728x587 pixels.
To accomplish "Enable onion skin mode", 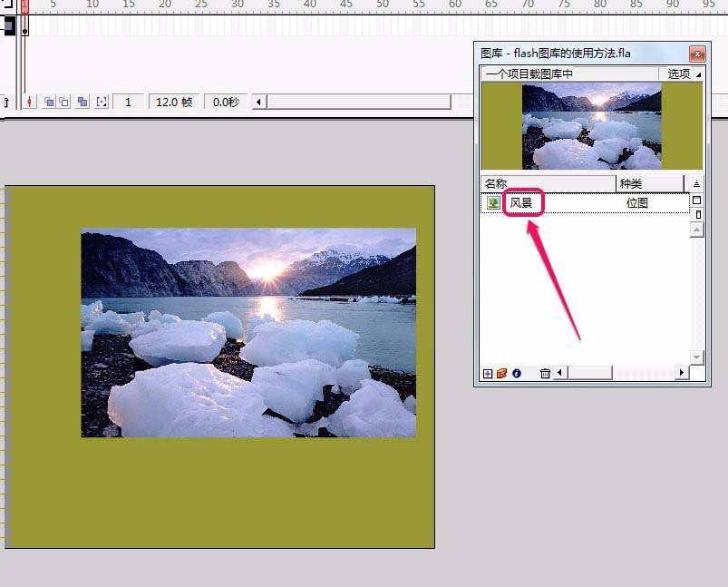I will (x=49, y=102).
